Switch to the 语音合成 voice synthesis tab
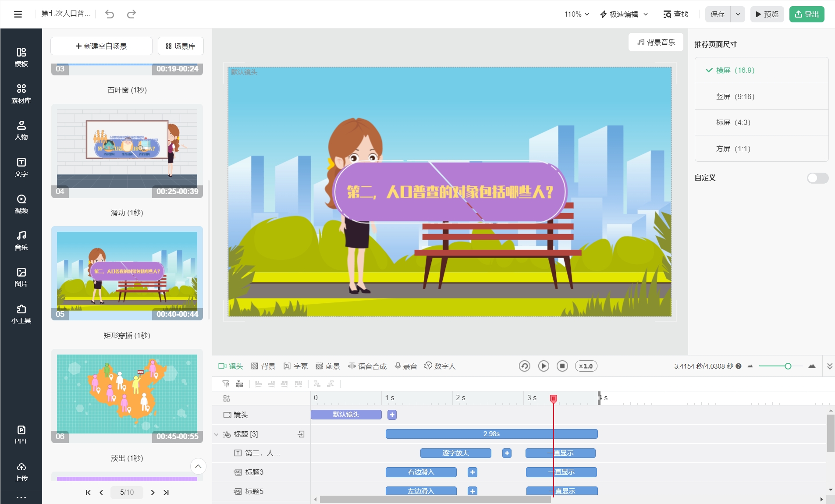 click(367, 366)
